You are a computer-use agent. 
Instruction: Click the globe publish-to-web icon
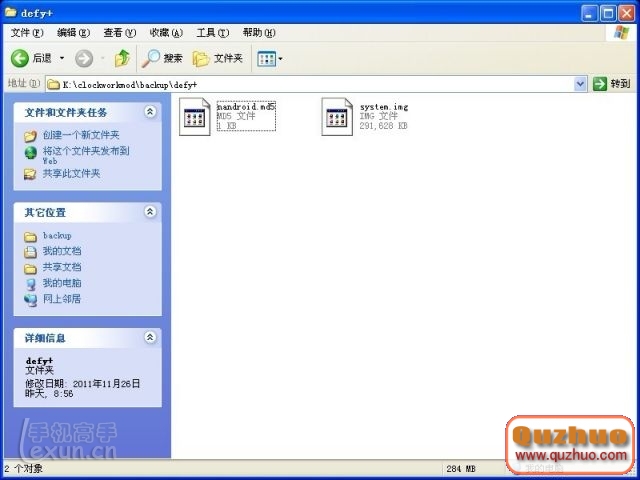click(x=31, y=153)
